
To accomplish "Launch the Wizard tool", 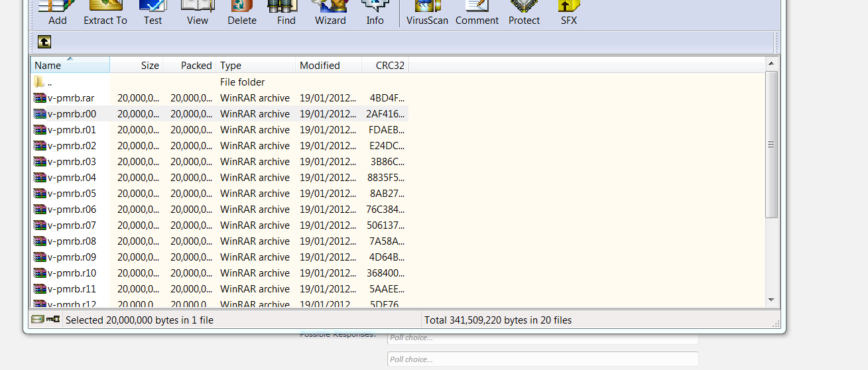I will point(330,13).
